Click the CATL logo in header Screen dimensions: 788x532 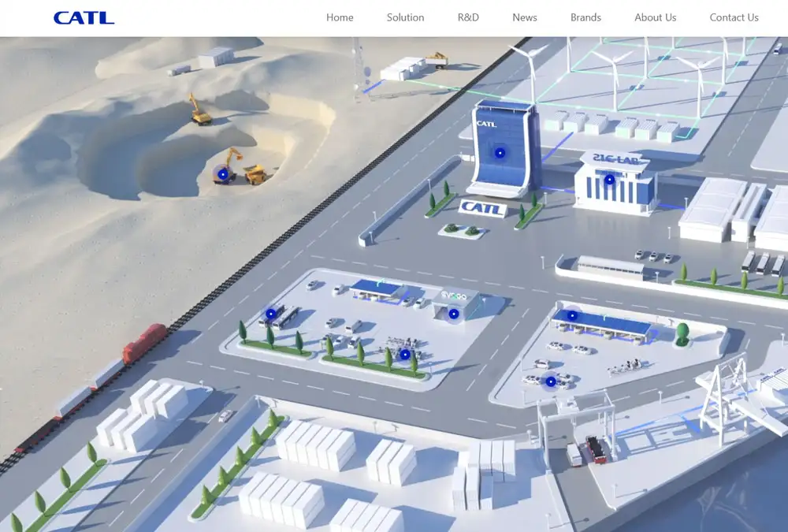tap(84, 17)
